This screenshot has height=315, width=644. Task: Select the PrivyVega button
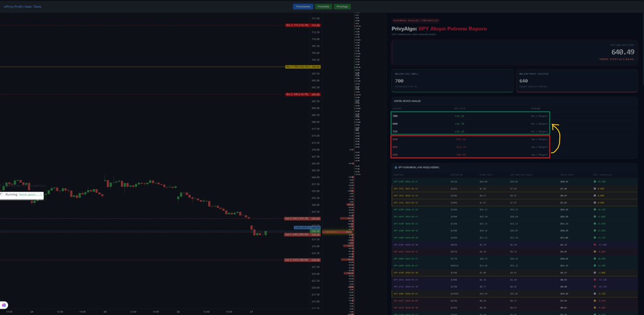point(342,6)
